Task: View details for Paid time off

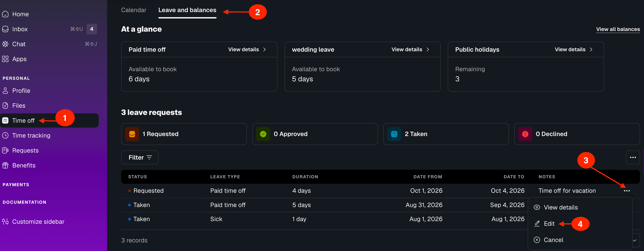Action: [x=247, y=49]
